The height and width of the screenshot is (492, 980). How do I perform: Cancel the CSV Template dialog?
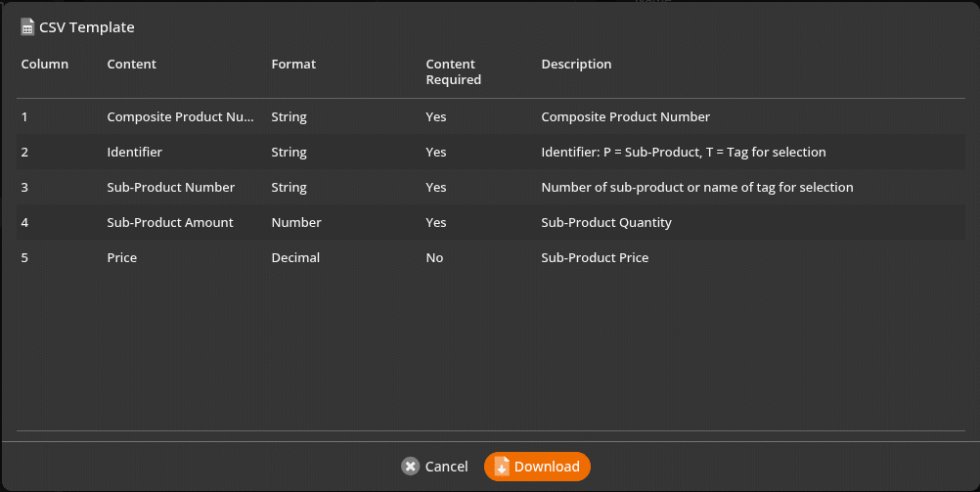435,467
